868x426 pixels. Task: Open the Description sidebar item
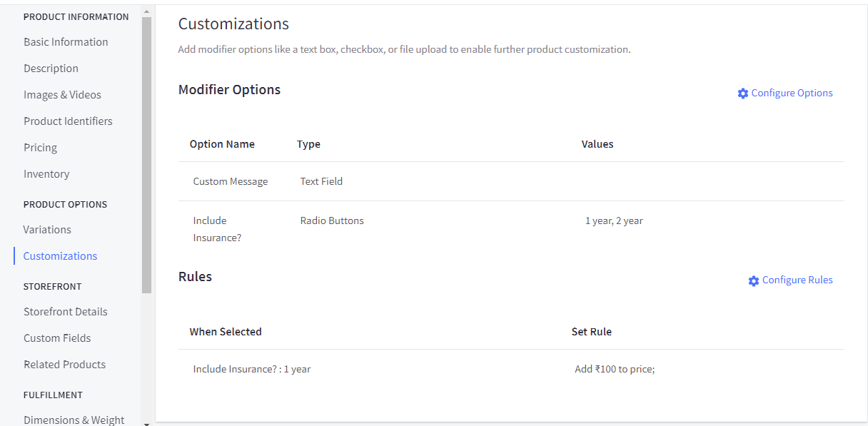(51, 69)
